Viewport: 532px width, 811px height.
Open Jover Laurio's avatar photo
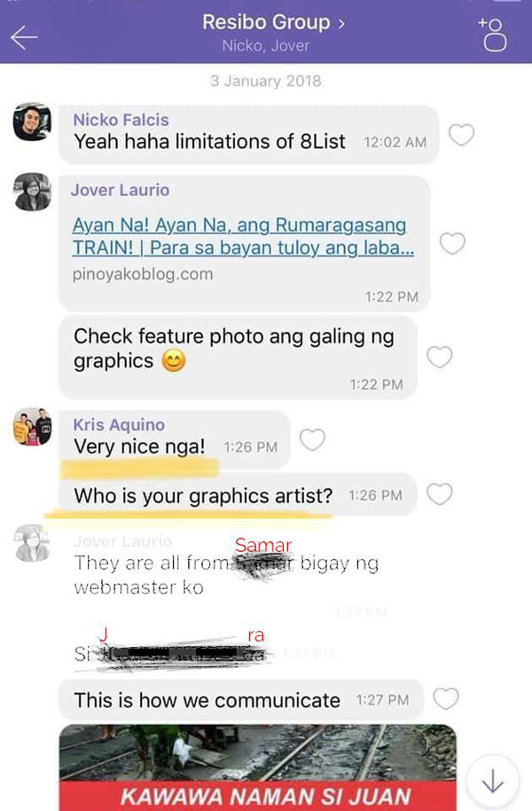click(32, 192)
